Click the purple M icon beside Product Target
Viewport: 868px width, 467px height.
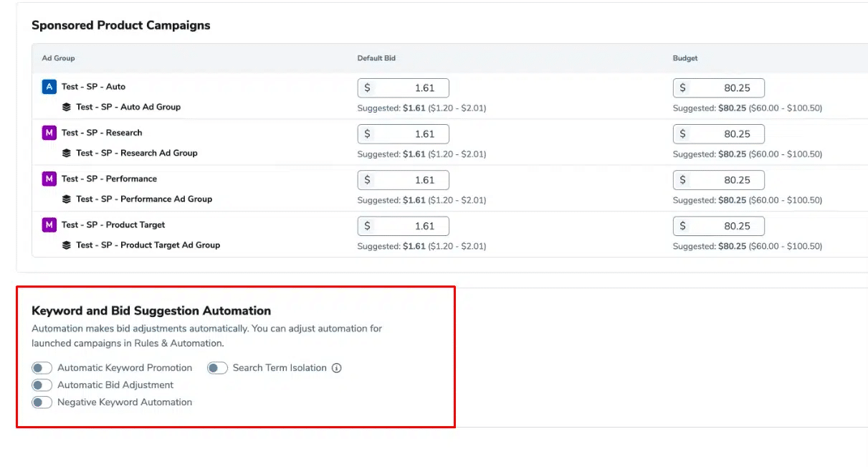click(x=49, y=225)
